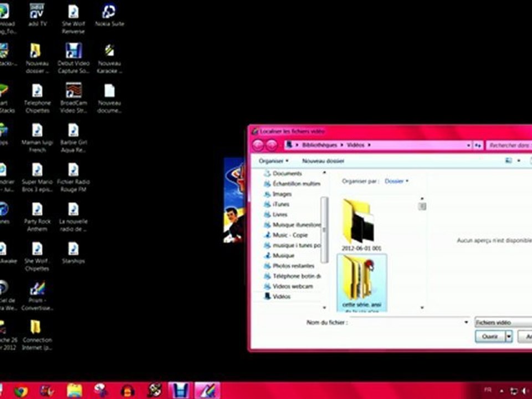Open the Nokia Suite desktop icon
Viewport: 532px width, 399px height.
(109, 16)
